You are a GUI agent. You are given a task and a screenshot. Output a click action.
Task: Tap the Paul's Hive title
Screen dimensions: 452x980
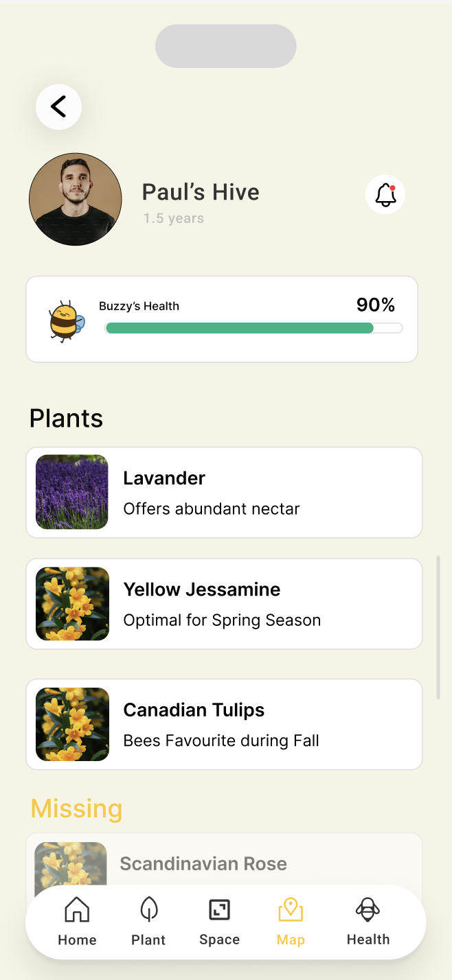(201, 192)
